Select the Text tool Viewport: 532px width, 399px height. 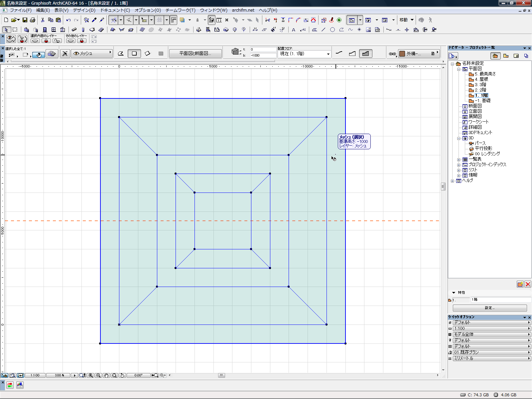[294, 30]
